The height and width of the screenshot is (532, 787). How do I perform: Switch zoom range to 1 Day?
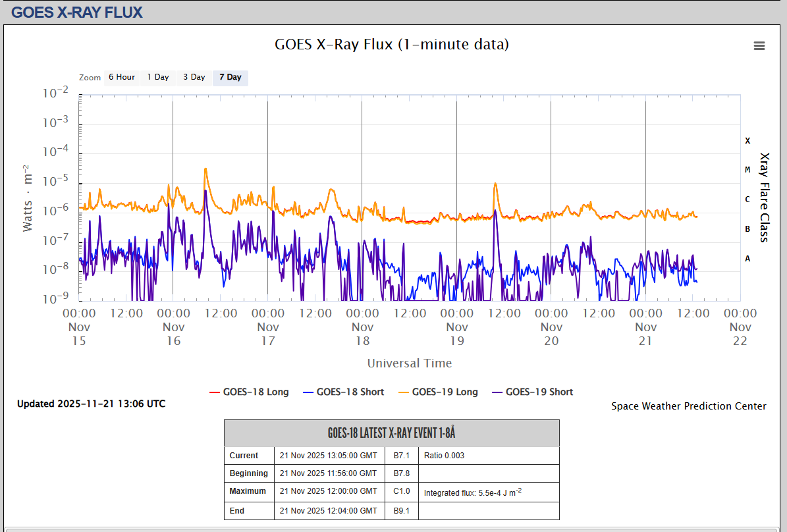pyautogui.click(x=158, y=77)
